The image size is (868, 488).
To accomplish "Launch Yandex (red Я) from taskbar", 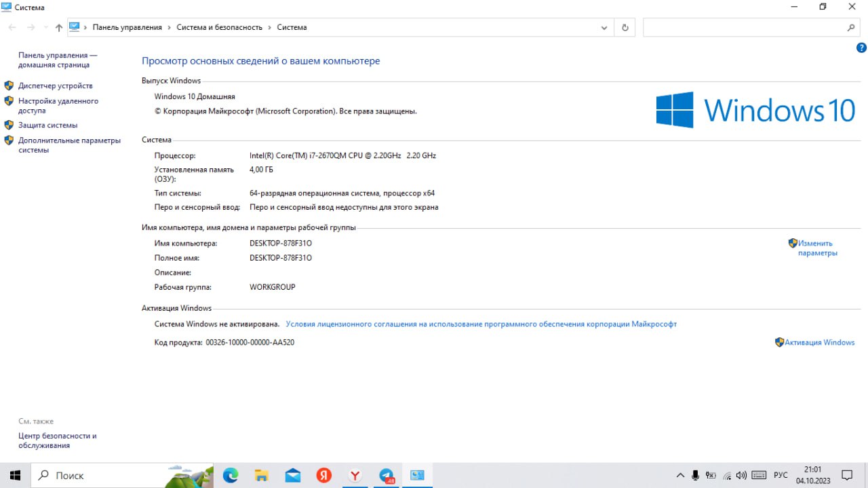I will 324,475.
